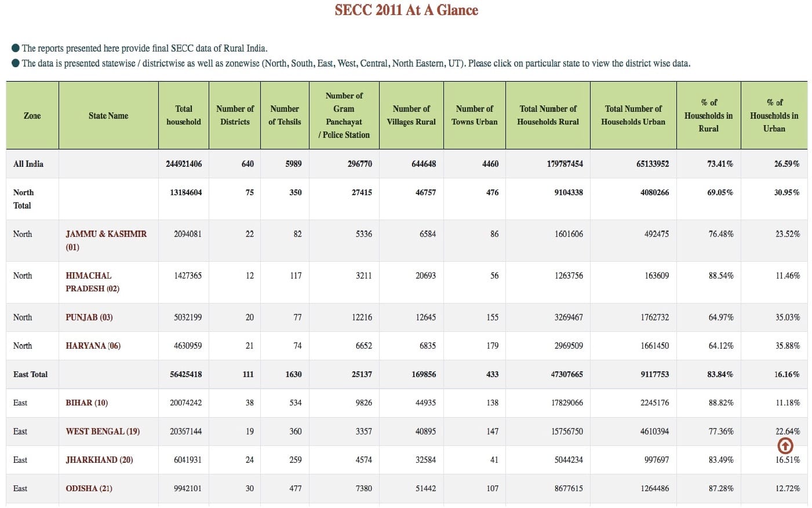Click All India gram panchayat value 296770
This screenshot has width=812, height=508.
click(360, 164)
